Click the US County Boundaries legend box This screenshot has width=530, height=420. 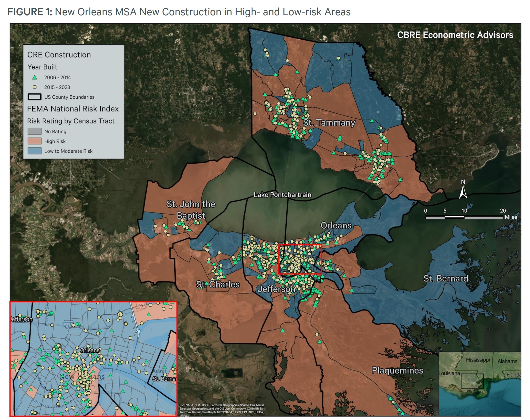coord(35,97)
